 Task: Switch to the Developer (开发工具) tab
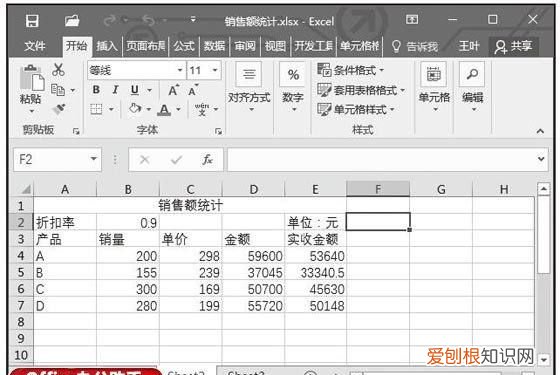point(314,46)
